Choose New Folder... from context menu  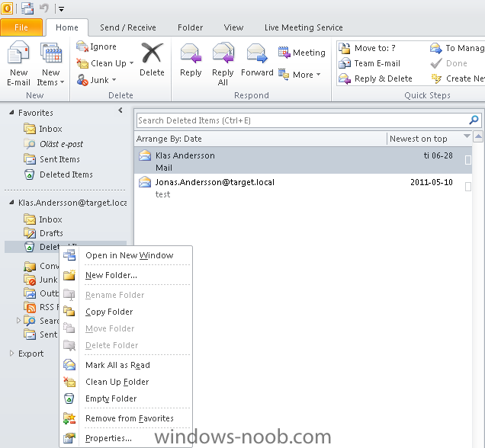click(x=126, y=275)
